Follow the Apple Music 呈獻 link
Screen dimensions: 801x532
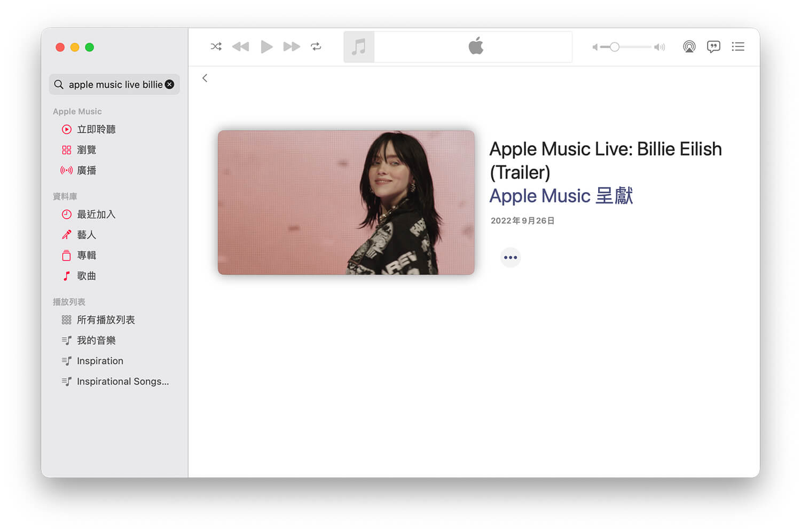(561, 196)
